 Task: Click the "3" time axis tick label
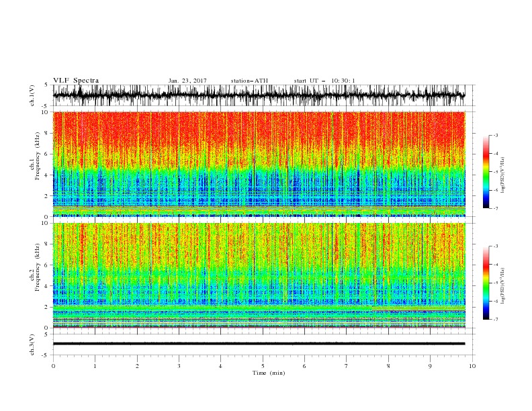click(x=179, y=366)
